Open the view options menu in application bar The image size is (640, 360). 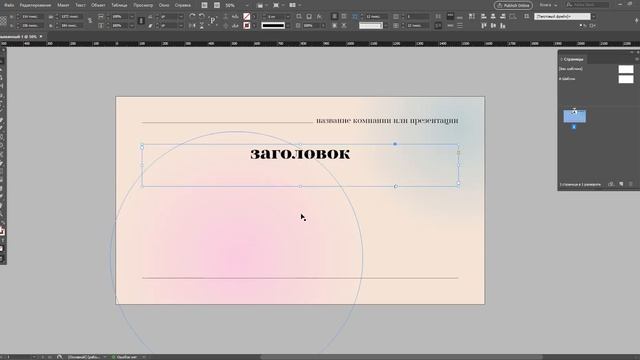262,5
